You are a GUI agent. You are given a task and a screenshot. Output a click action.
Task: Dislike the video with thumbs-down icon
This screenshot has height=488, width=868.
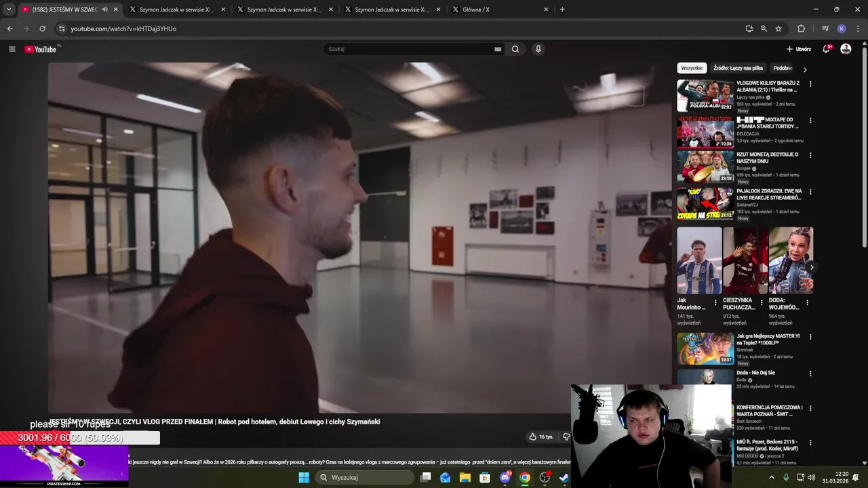coord(566,437)
